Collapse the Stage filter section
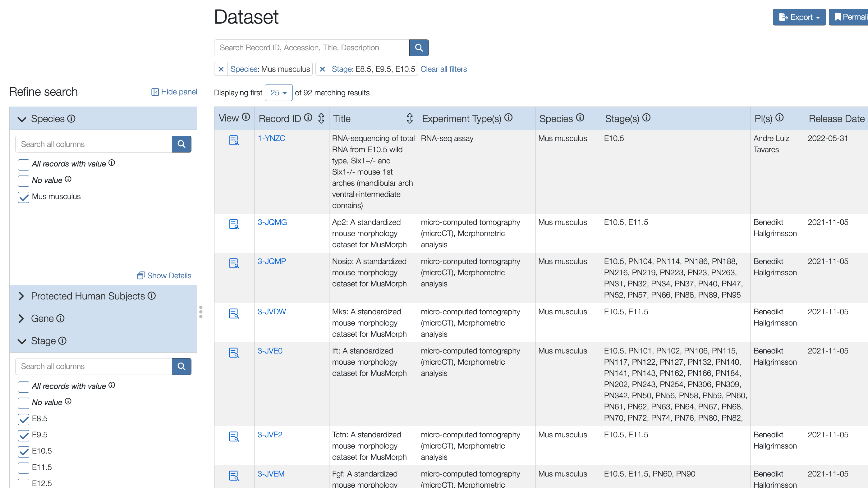This screenshot has height=488, width=868. (x=21, y=341)
